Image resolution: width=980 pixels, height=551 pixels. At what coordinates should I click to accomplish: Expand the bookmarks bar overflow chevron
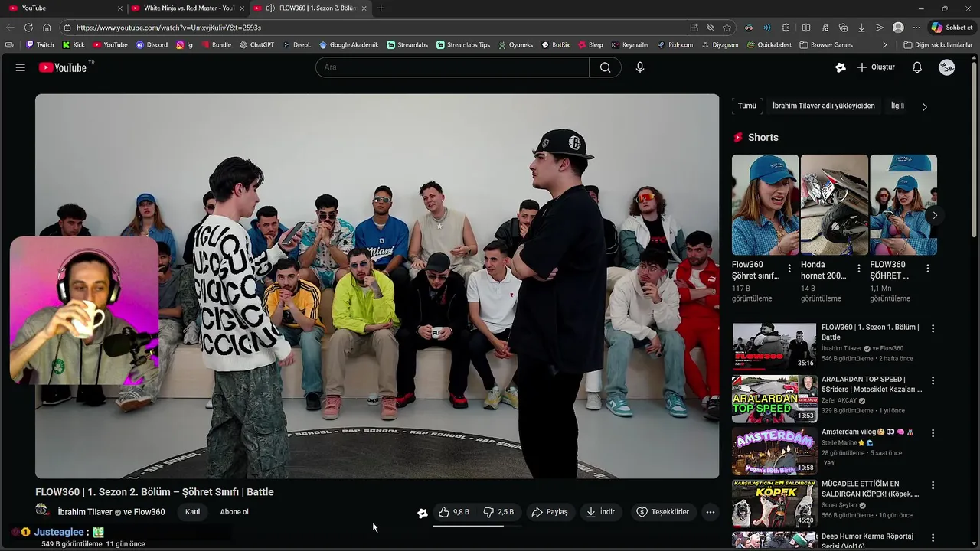point(885,45)
